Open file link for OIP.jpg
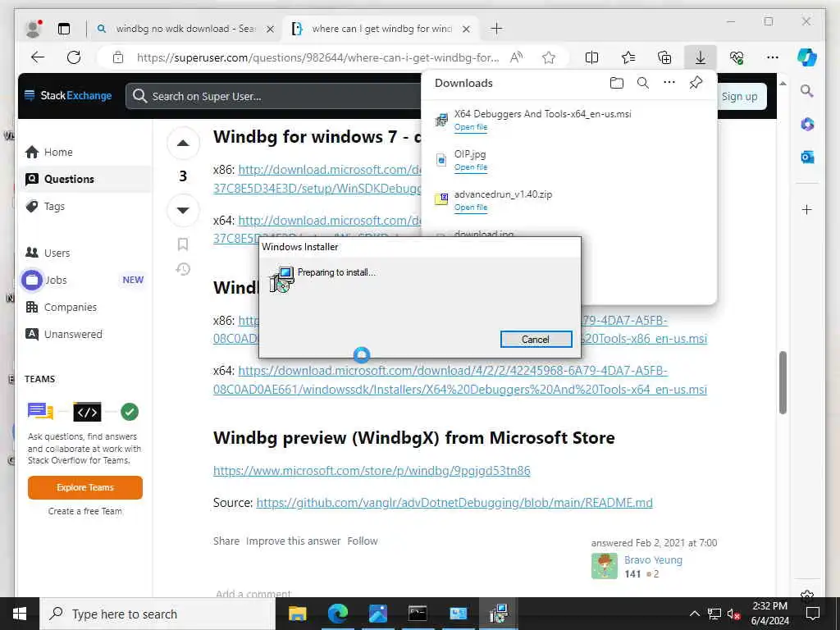Image resolution: width=840 pixels, height=630 pixels. click(470, 167)
